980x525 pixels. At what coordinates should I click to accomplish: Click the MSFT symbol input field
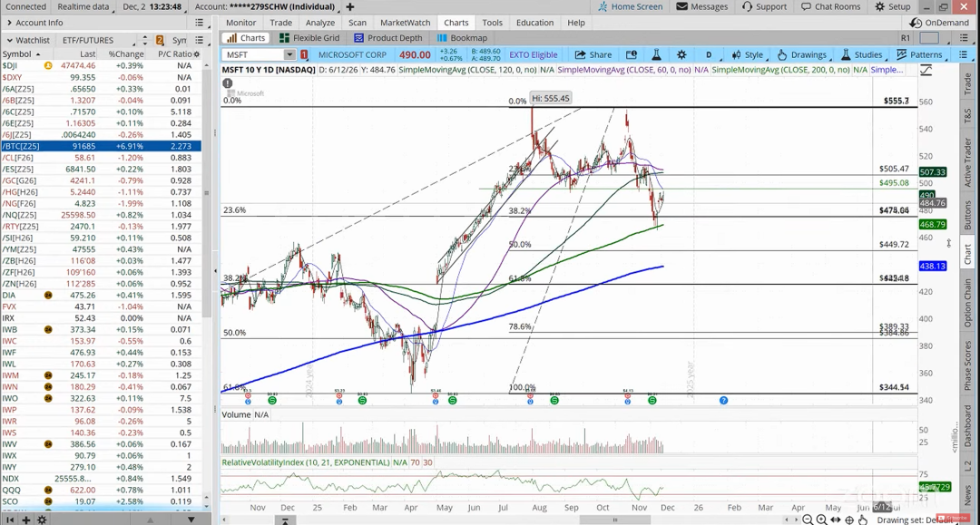pos(253,54)
